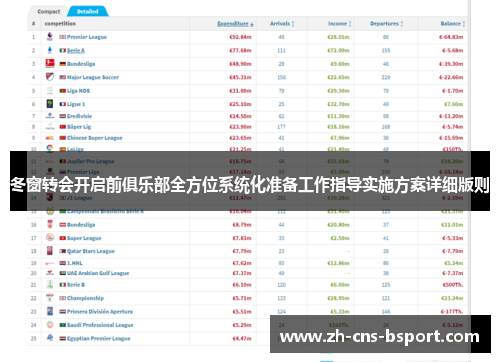500x362 pixels.
Task: Click the Eredivisie logo icon
Action: pyautogui.click(x=50, y=116)
